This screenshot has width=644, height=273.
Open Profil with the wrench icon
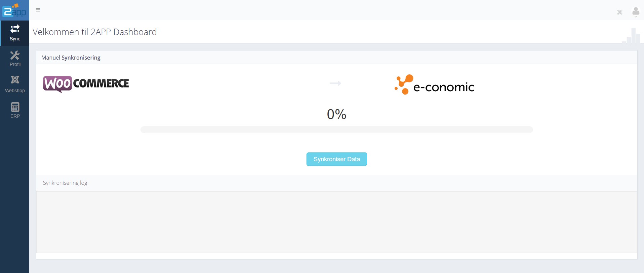(15, 59)
